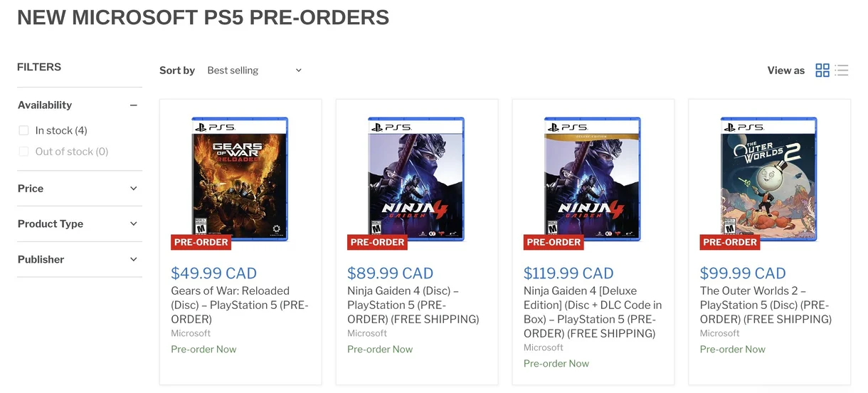
Task: Open Gears of War: Reloaded product title link
Action: tap(240, 305)
